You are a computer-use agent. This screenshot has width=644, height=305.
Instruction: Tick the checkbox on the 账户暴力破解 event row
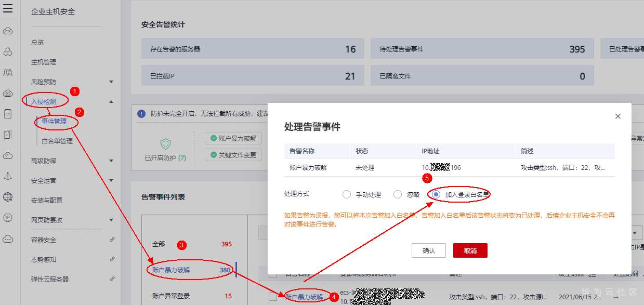(273, 297)
